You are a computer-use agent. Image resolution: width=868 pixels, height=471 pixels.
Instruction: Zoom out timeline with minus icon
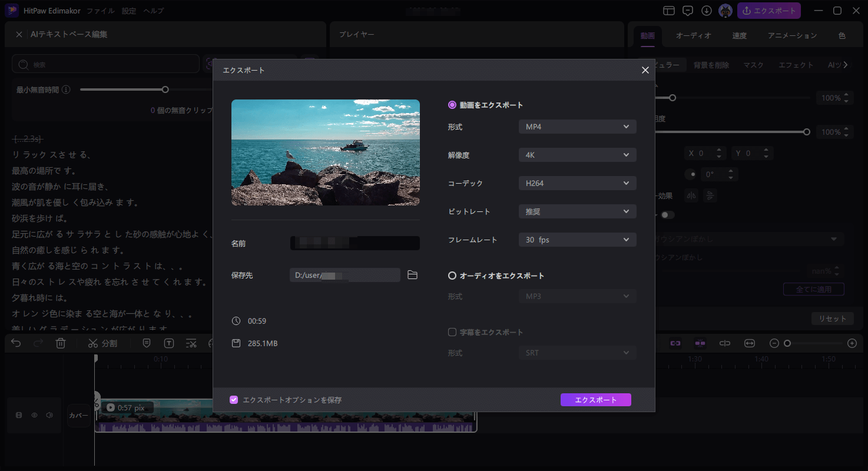(774, 343)
